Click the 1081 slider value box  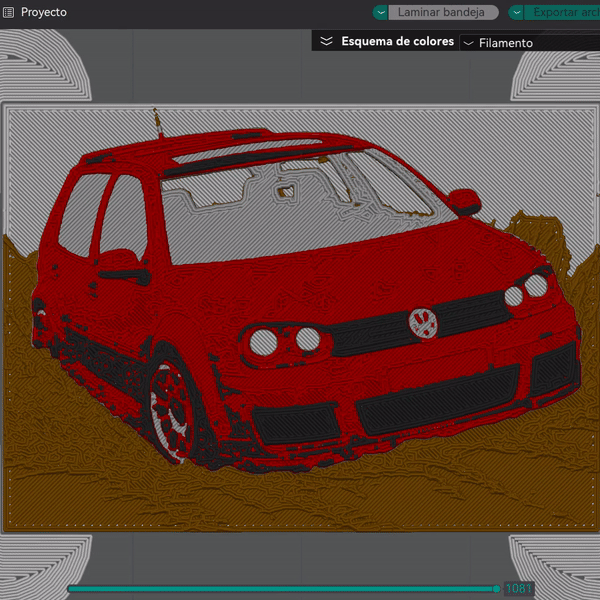[519, 589]
